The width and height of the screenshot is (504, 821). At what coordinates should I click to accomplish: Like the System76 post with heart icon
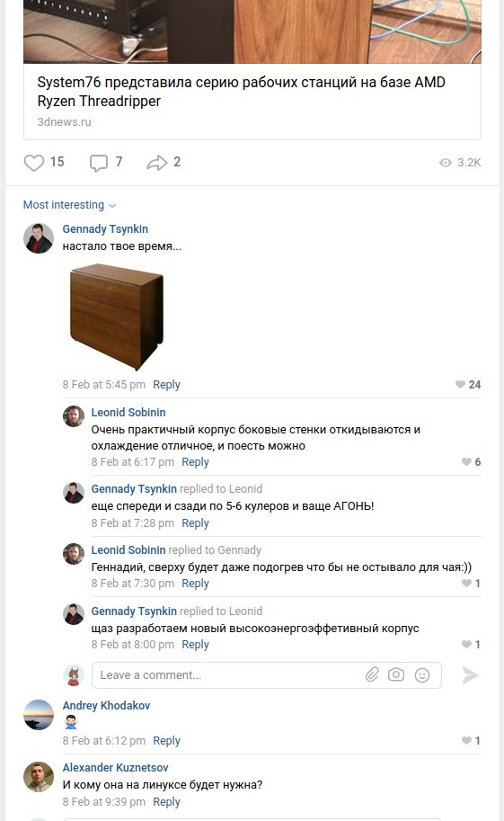pyautogui.click(x=34, y=163)
